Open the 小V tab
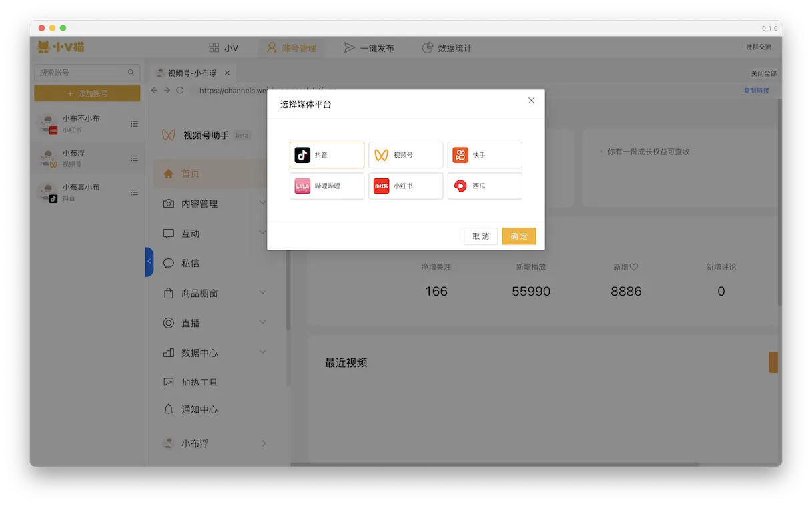This screenshot has height=506, width=812. [x=224, y=48]
